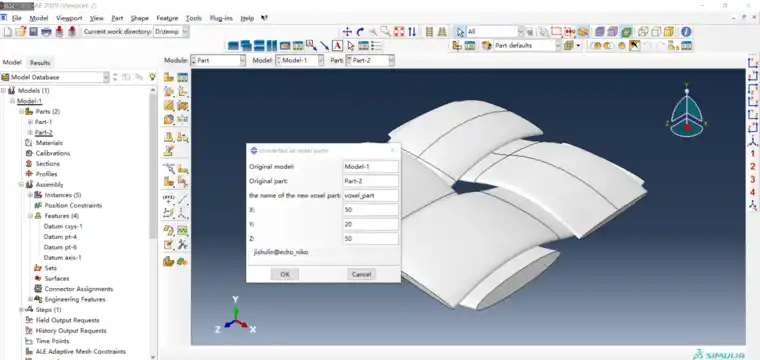Turn perspective on
Viewport: 760px width, 360px height.
pyautogui.click(x=442, y=32)
